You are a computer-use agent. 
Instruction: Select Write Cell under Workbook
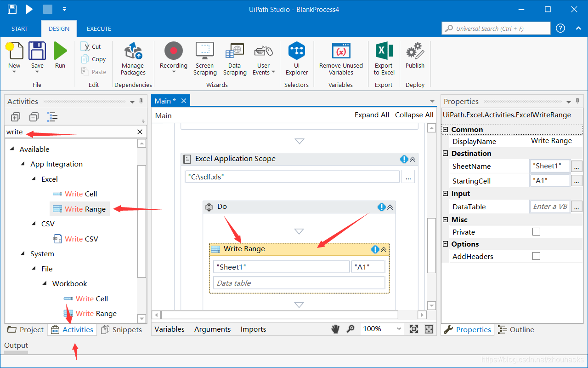coord(86,299)
